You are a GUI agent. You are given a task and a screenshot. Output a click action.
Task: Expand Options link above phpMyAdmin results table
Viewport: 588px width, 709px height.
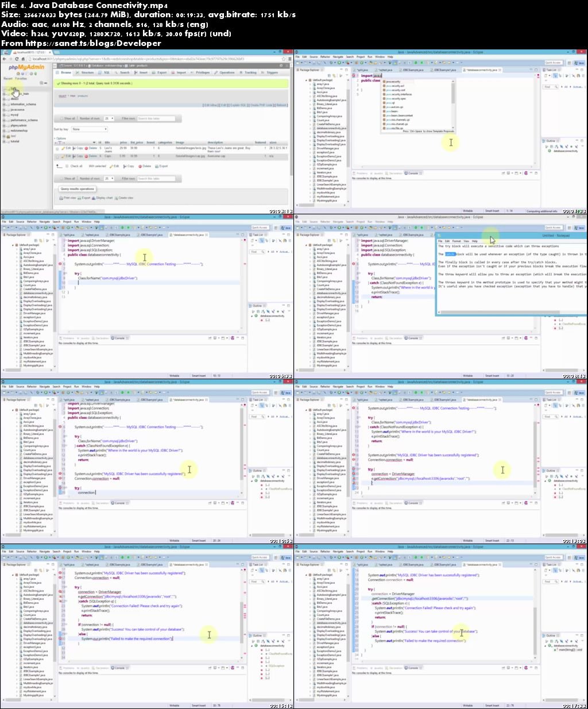click(61, 138)
